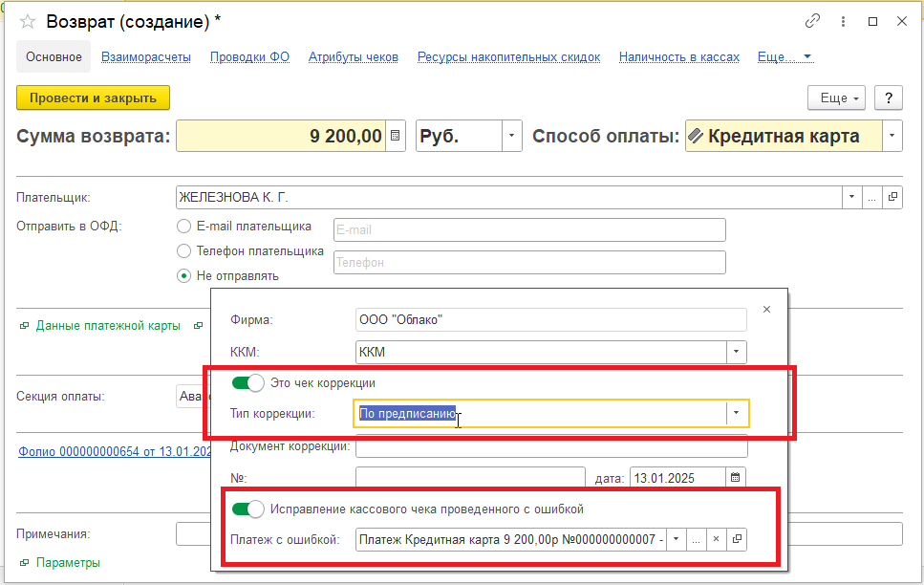924x585 pixels.
Task: Open the Способ оплаты dropdown
Action: pyautogui.click(x=892, y=136)
